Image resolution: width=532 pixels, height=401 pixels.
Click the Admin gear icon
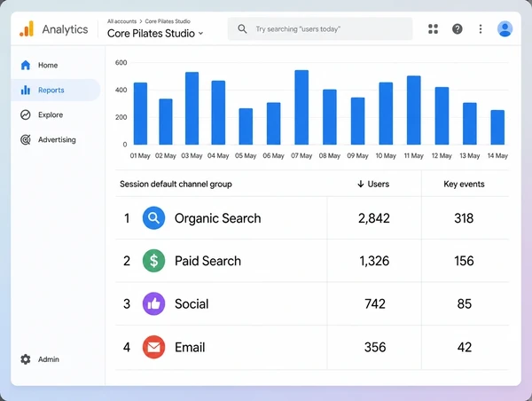click(x=26, y=359)
